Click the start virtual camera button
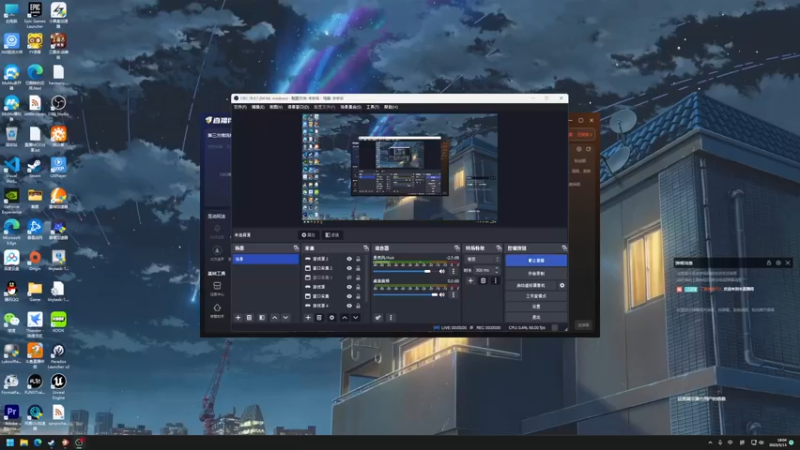 tap(531, 285)
